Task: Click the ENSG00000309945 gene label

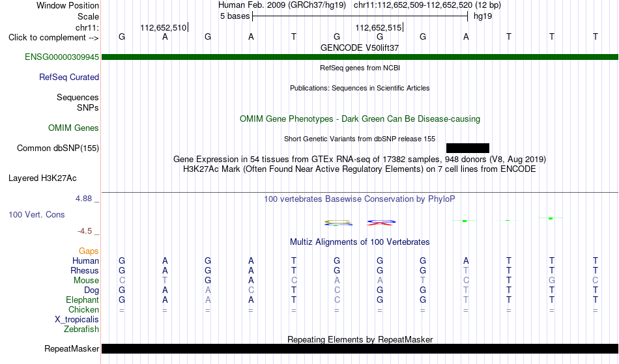Action: click(x=62, y=57)
